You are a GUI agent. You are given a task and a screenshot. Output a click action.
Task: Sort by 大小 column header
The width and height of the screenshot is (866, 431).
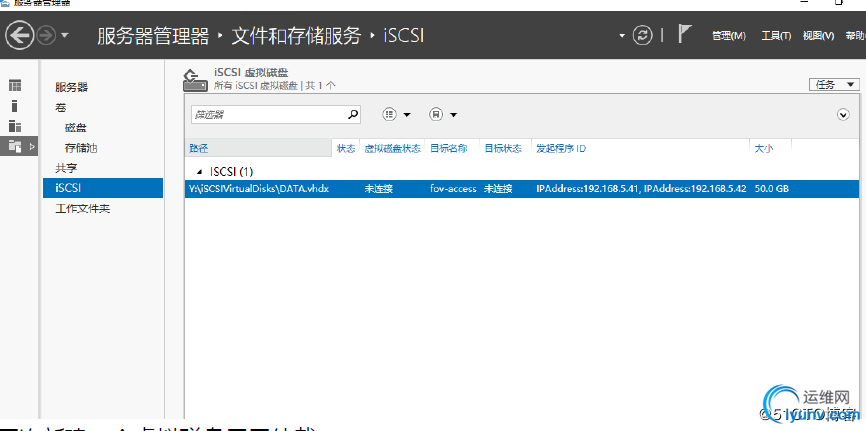pyautogui.click(x=764, y=148)
